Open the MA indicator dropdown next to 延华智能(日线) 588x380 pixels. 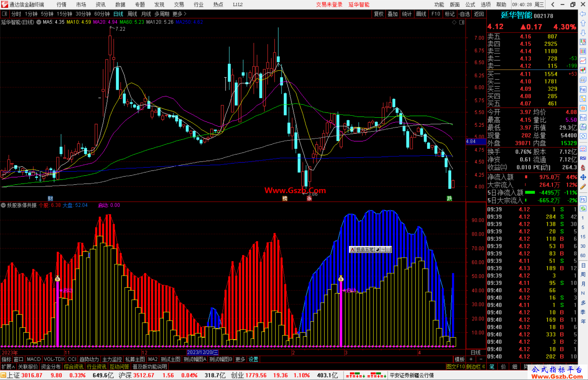39,22
